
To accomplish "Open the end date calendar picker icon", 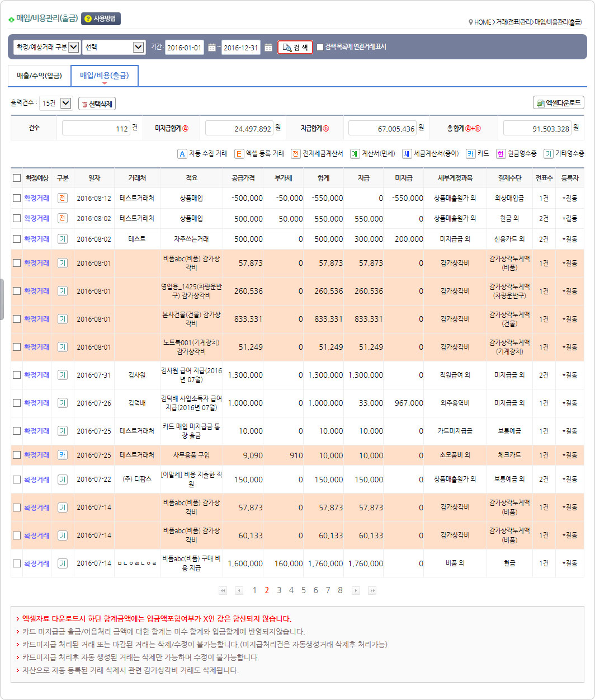I will pyautogui.click(x=268, y=48).
